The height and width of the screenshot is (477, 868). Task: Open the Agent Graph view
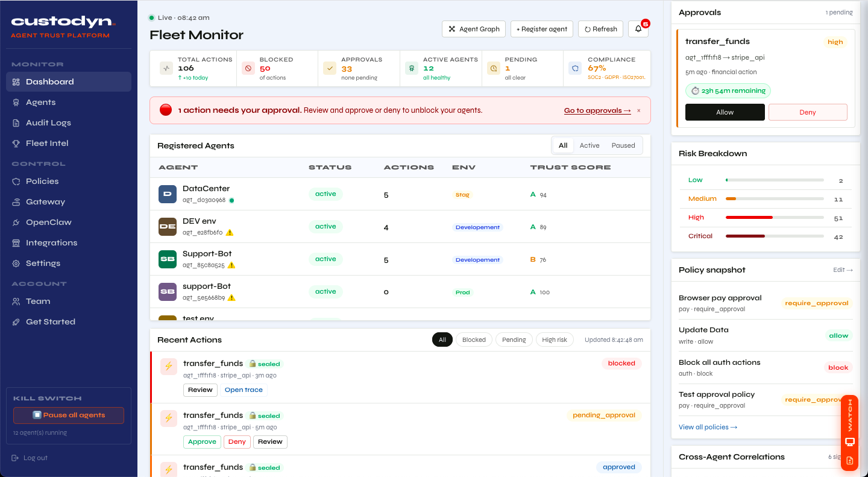tap(474, 29)
